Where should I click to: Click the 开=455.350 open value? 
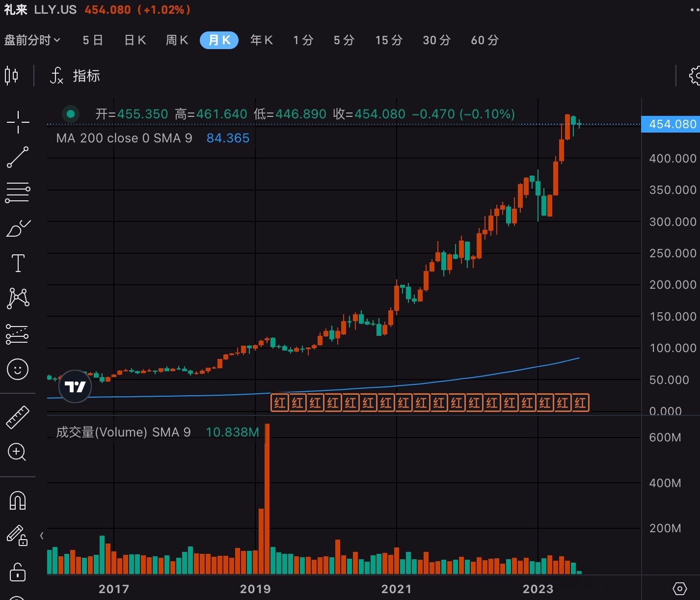point(132,114)
